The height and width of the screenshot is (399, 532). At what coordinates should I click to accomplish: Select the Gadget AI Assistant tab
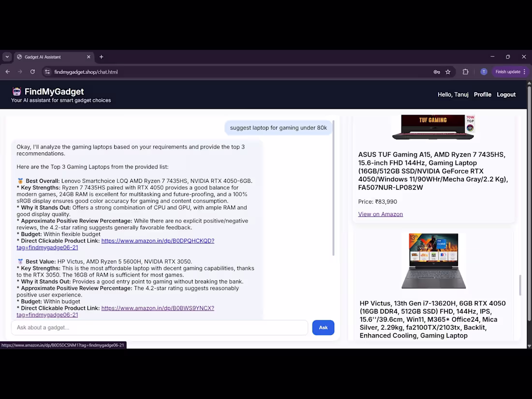tap(54, 57)
